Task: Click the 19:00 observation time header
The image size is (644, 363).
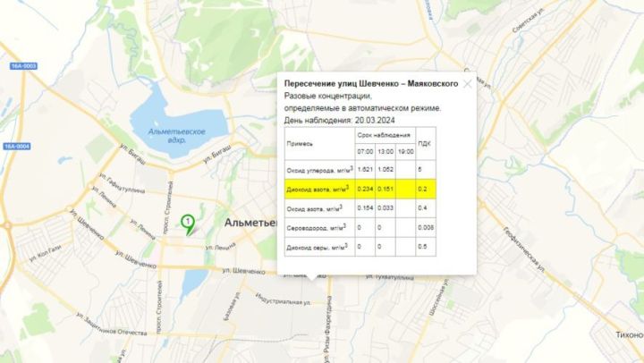Action: coord(406,151)
